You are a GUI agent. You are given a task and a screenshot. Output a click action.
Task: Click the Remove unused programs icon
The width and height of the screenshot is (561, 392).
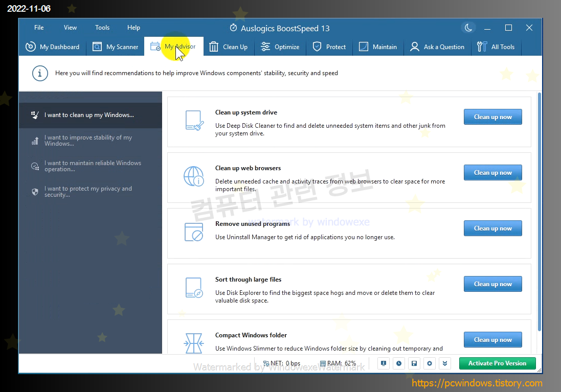(193, 232)
